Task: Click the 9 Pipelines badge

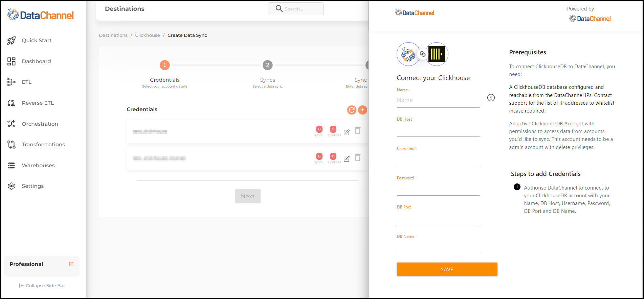Action: click(333, 129)
